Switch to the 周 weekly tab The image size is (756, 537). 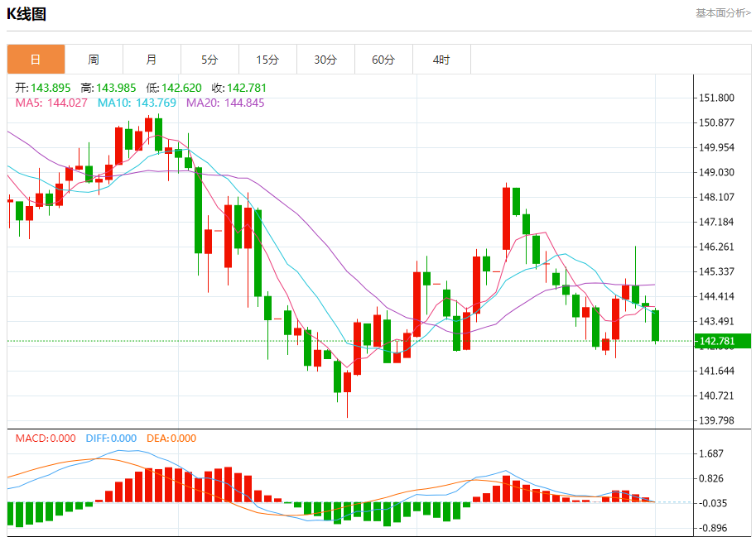click(x=94, y=60)
